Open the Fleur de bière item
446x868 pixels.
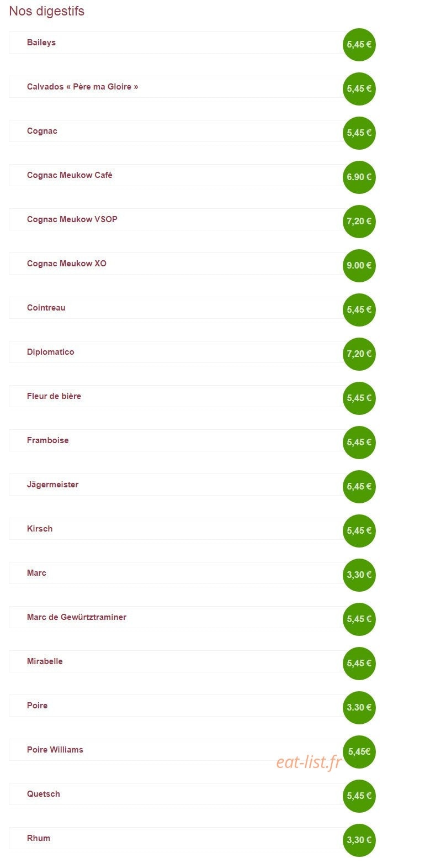pyautogui.click(x=177, y=396)
